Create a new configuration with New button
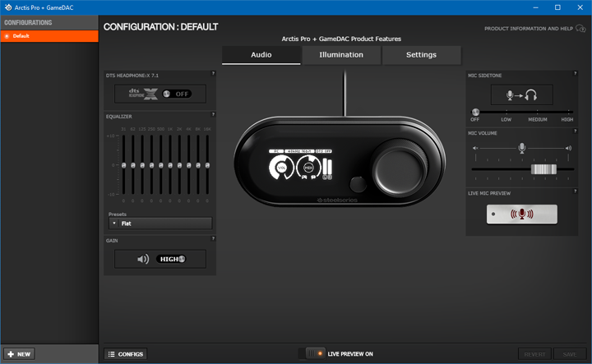592x364 pixels. [18, 354]
